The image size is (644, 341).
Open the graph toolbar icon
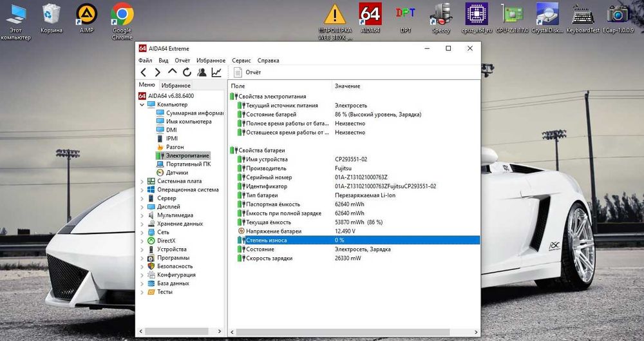[x=216, y=72]
